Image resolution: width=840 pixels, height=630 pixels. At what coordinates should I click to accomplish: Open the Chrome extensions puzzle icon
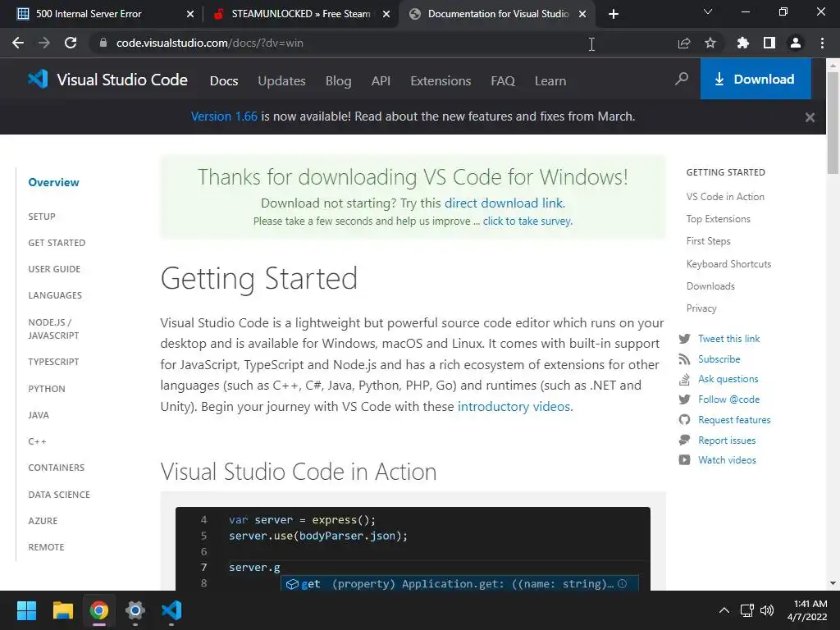coord(742,43)
